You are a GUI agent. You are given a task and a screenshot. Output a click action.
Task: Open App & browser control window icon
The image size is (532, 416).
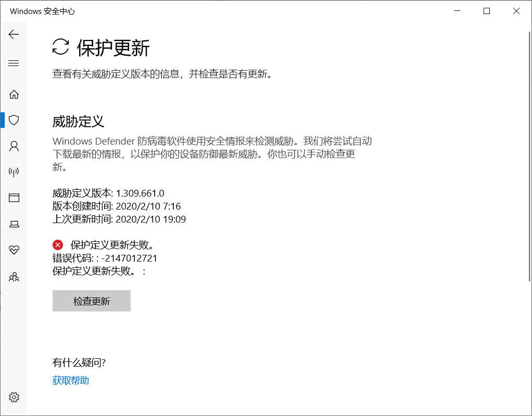tap(14, 198)
